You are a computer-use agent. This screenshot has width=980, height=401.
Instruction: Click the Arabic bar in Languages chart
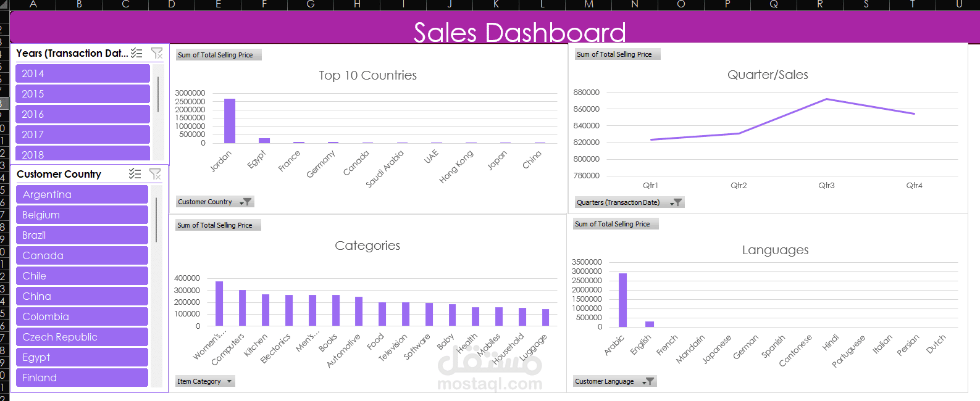622,300
